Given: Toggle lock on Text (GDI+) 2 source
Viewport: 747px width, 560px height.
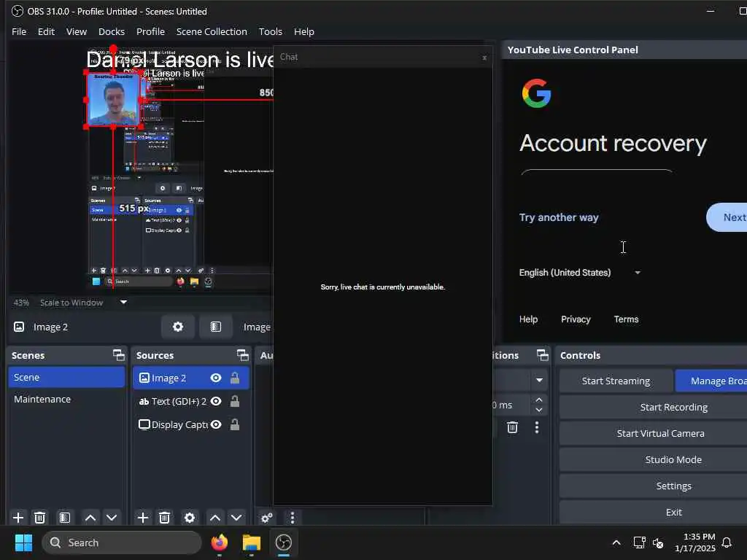Looking at the screenshot, I should (x=235, y=401).
